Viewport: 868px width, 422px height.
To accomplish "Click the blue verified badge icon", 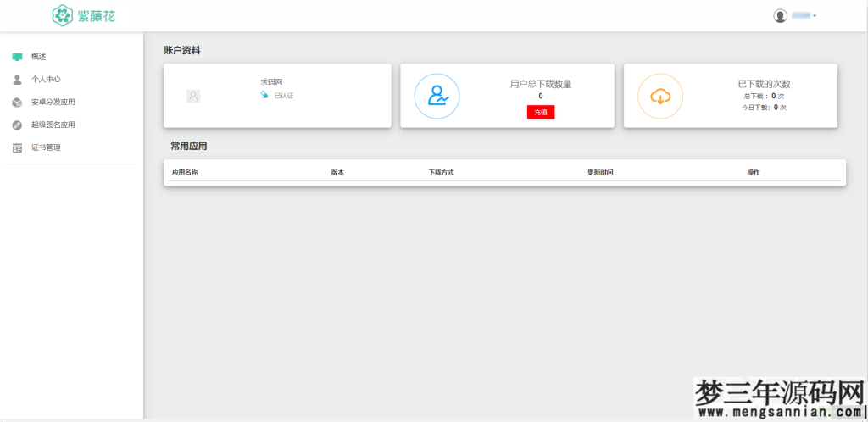I will (x=264, y=95).
